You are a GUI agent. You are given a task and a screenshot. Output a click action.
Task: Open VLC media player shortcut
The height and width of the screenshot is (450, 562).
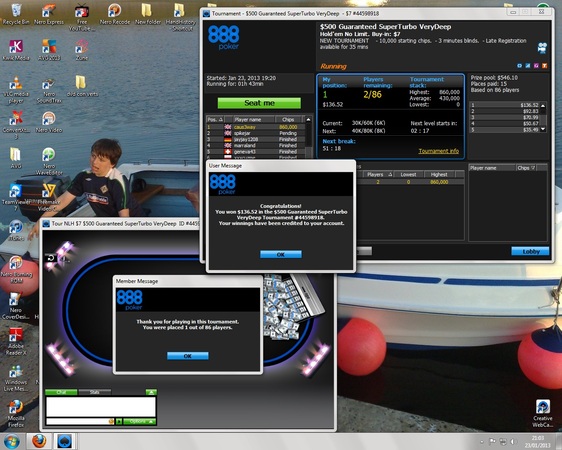click(16, 90)
